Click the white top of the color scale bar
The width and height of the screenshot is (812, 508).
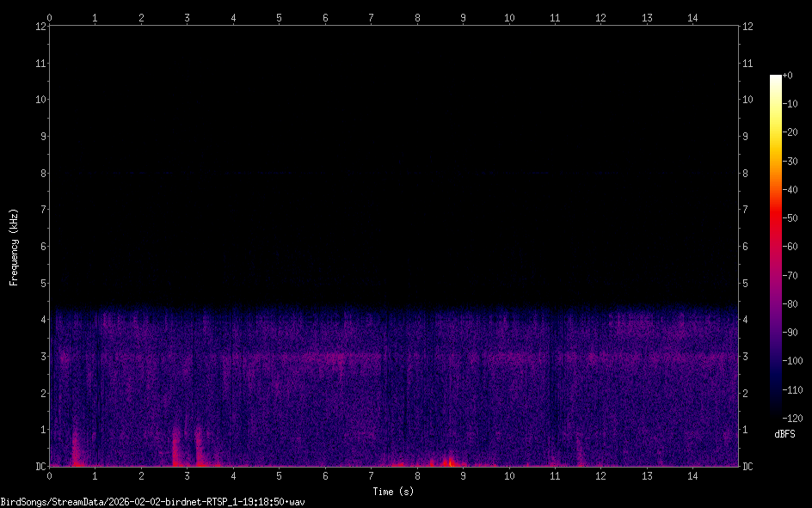[x=776, y=79]
